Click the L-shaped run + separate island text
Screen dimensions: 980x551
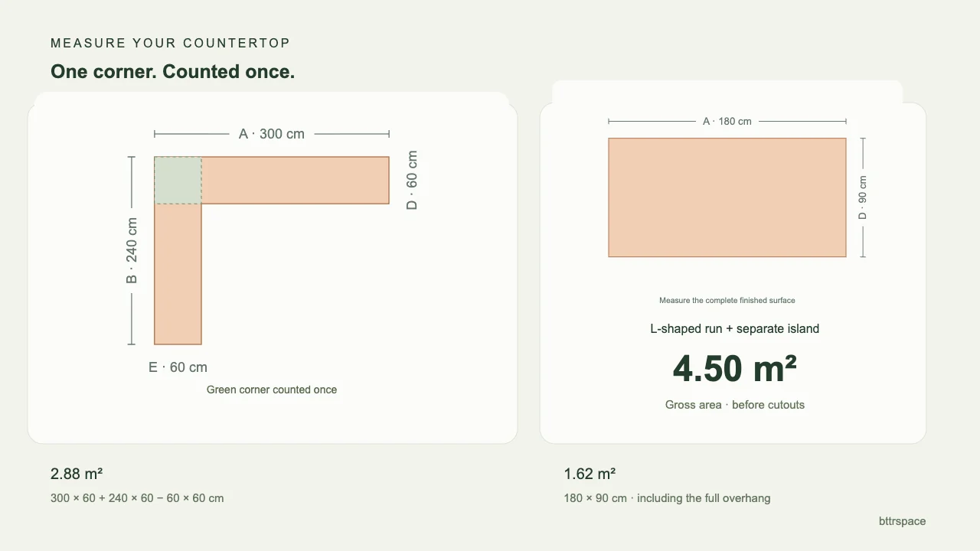pos(735,328)
